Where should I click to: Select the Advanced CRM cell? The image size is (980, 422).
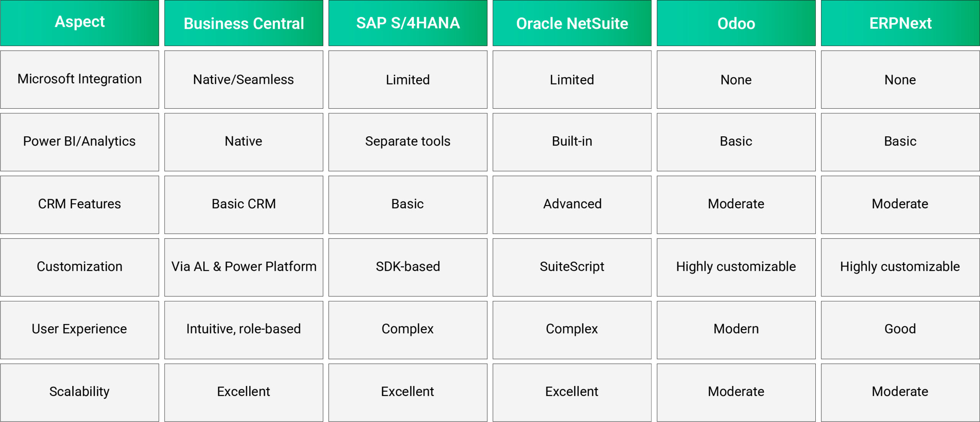(x=572, y=204)
